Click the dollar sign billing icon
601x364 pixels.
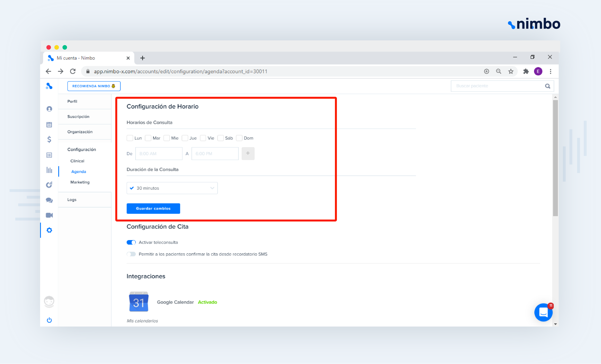49,139
